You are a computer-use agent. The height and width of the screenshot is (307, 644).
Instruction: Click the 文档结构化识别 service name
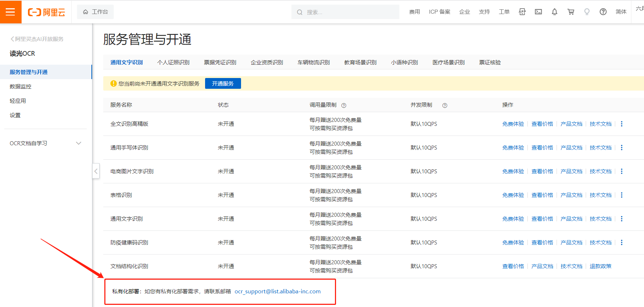tap(129, 266)
